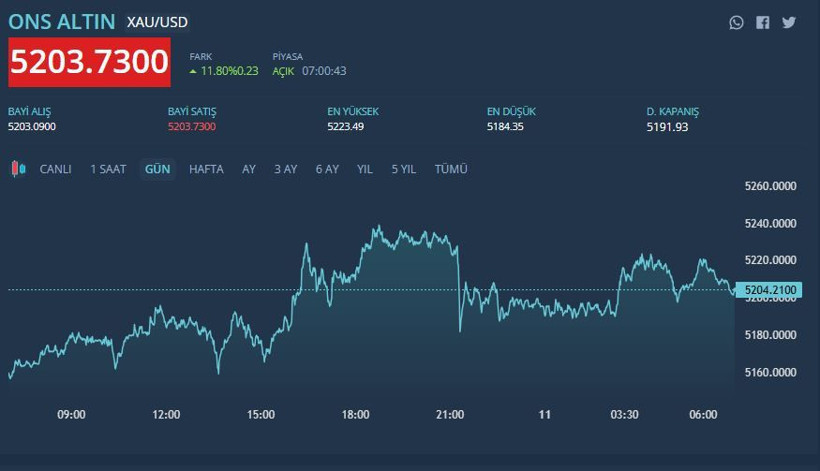Click the EN YÜKSEK value 5223.49
Image resolution: width=820 pixels, height=471 pixels.
(x=345, y=127)
